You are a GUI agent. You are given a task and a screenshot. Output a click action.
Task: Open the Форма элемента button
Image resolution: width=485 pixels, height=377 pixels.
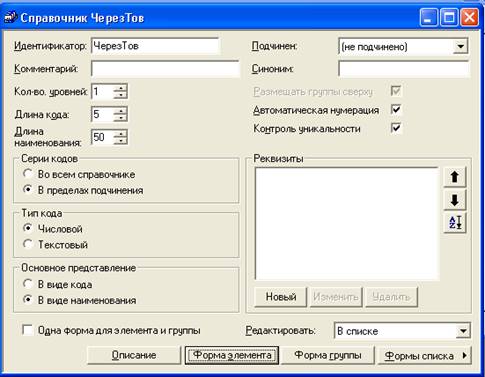click(x=232, y=355)
